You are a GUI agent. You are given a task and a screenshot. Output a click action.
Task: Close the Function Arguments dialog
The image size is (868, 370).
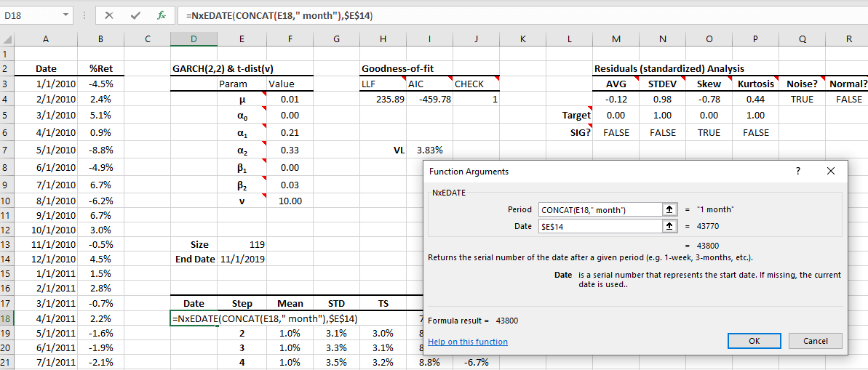coord(832,172)
